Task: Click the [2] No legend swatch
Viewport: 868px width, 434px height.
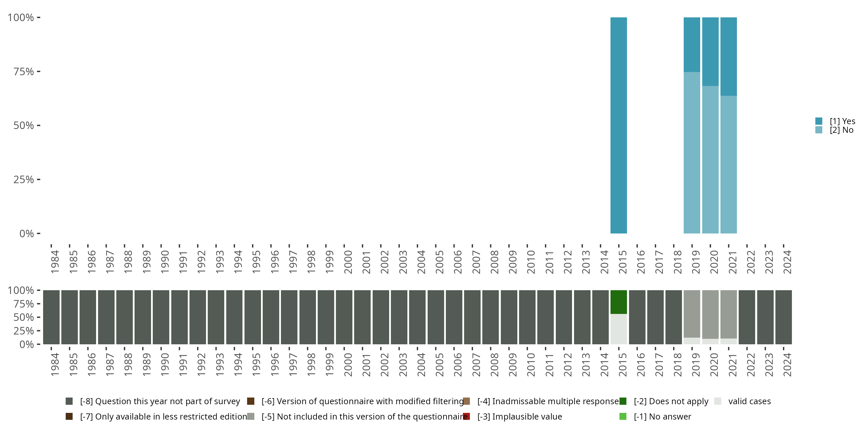Action: click(x=819, y=130)
